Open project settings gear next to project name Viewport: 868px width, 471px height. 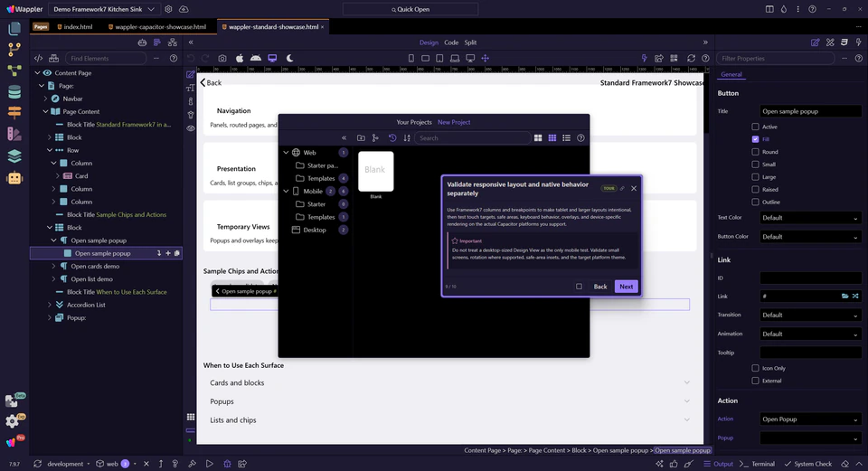click(x=168, y=9)
